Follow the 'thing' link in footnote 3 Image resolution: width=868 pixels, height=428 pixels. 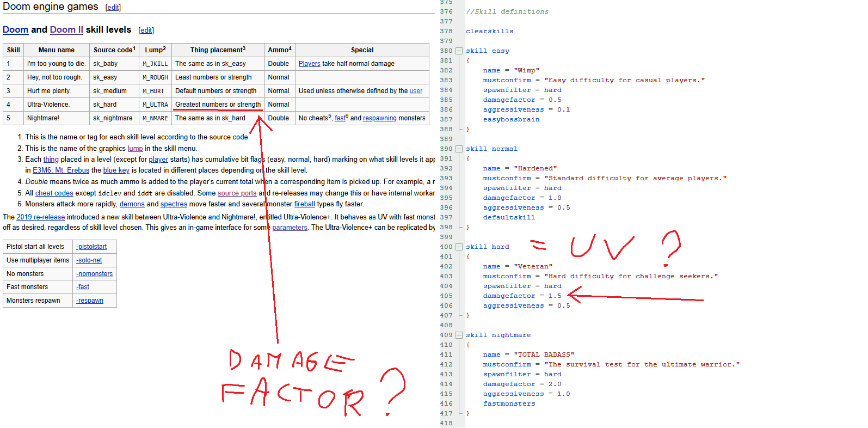click(x=51, y=160)
